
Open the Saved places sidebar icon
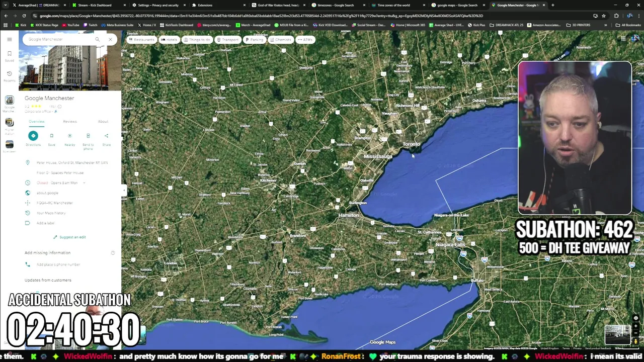pyautogui.click(x=9, y=56)
